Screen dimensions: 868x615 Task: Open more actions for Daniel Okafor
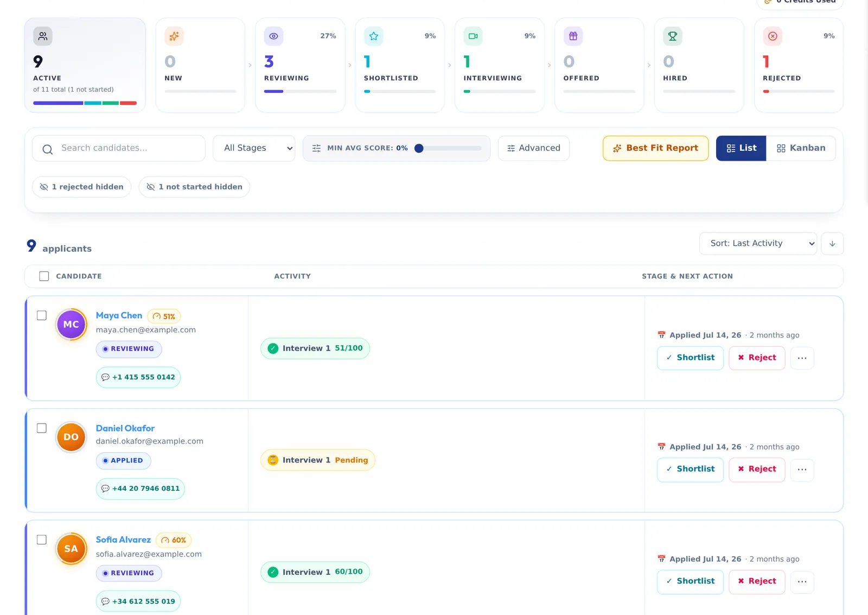802,470
